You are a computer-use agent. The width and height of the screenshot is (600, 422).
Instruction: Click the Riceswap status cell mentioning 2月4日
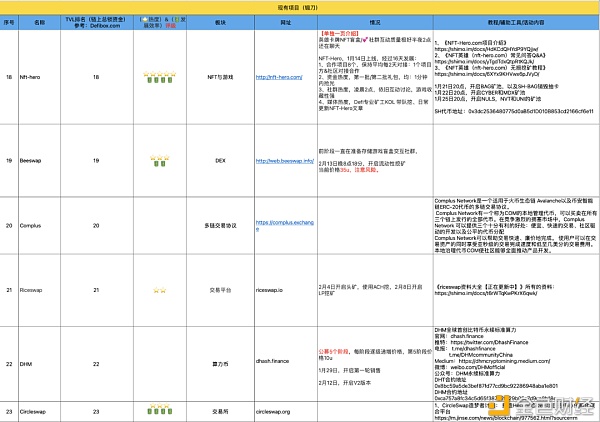pos(375,290)
